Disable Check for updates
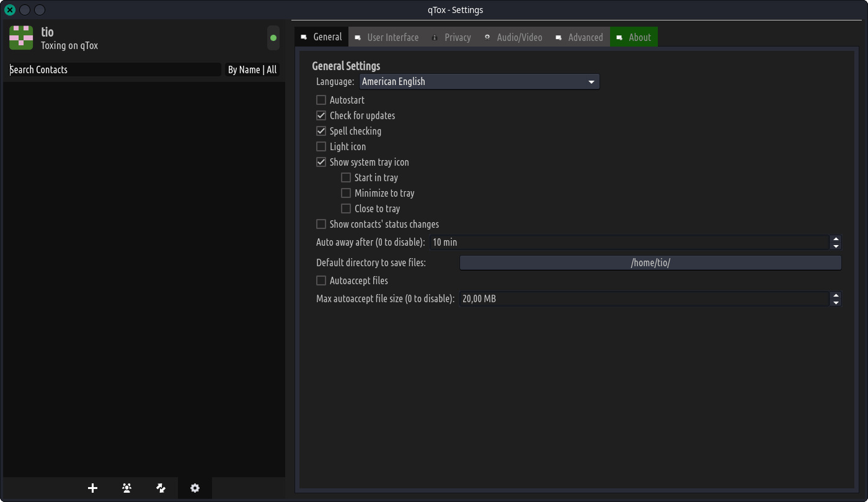Image resolution: width=868 pixels, height=502 pixels. (321, 115)
